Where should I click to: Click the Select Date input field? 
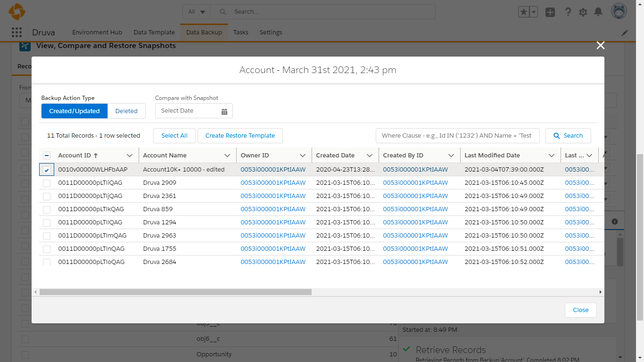[194, 111]
